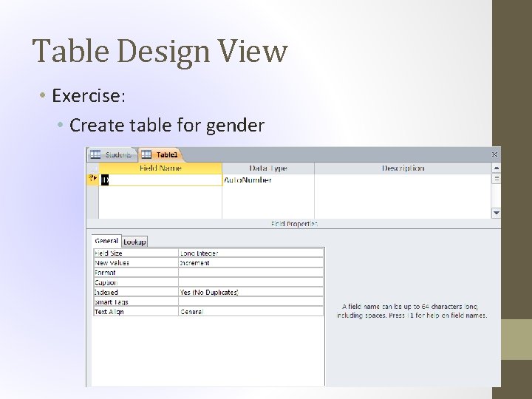Viewport: 532px width, 399px height.
Task: Click the Text Align value General
Action: [250, 312]
